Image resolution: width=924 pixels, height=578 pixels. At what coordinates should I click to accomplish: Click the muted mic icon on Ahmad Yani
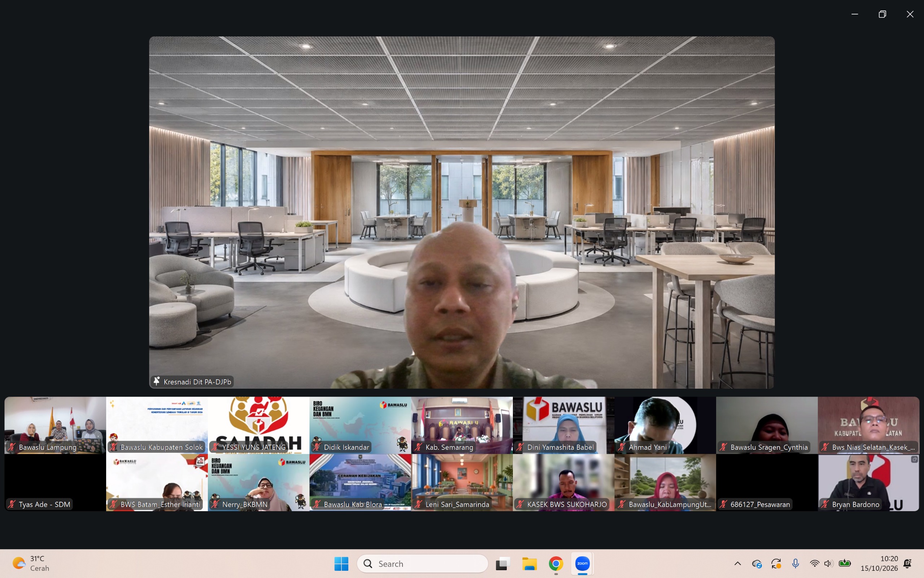[622, 447]
